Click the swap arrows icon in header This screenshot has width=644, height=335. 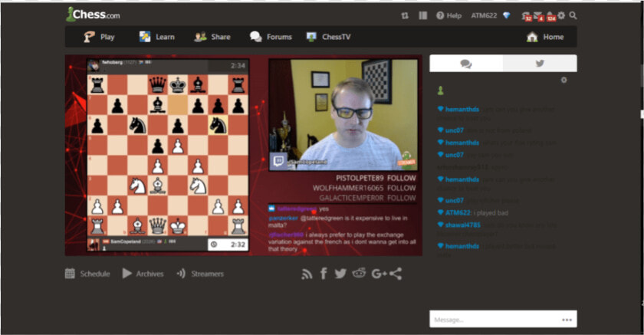(x=405, y=15)
